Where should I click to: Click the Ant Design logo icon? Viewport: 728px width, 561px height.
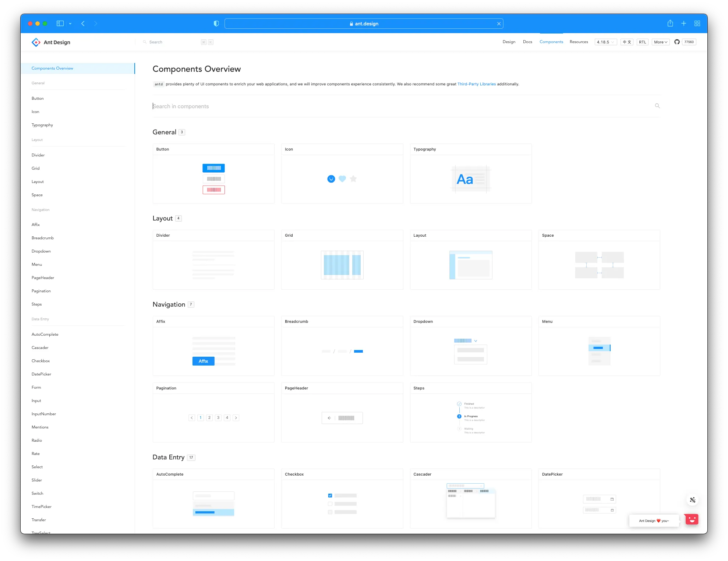[x=36, y=42]
